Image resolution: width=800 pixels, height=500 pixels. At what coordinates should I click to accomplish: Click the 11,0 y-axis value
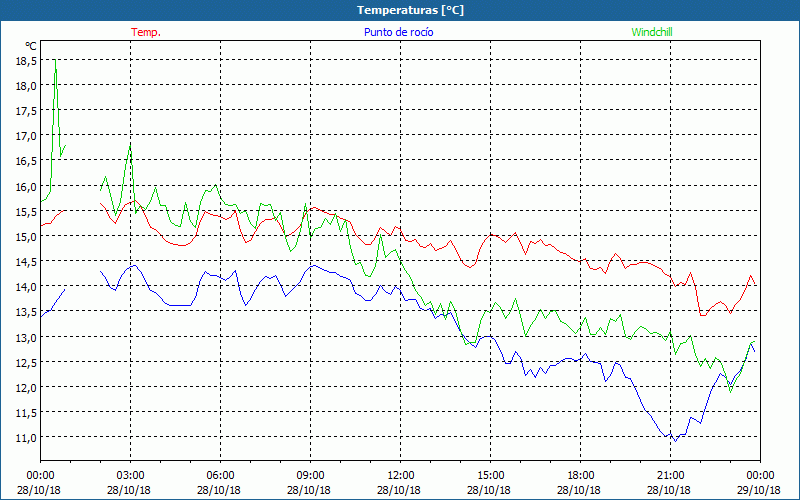tap(27, 438)
